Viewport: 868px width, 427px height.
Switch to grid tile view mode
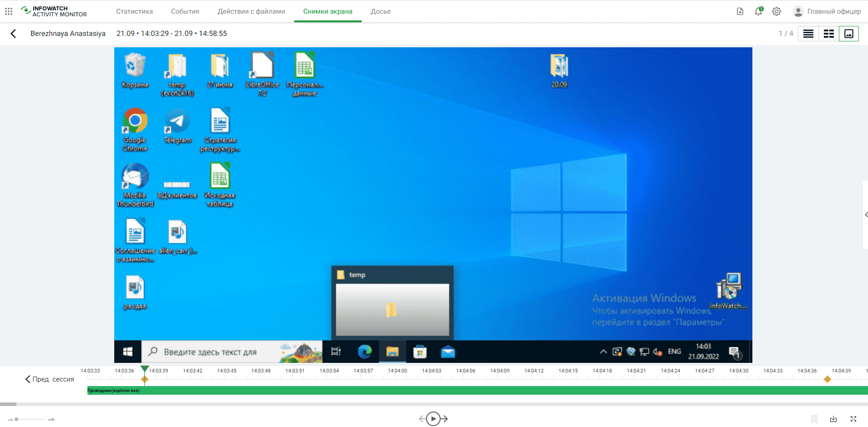[x=829, y=34]
